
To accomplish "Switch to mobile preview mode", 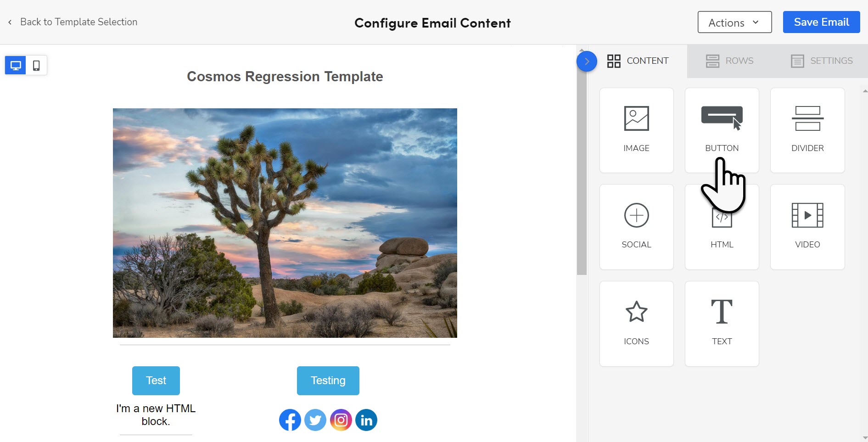I will coord(36,65).
